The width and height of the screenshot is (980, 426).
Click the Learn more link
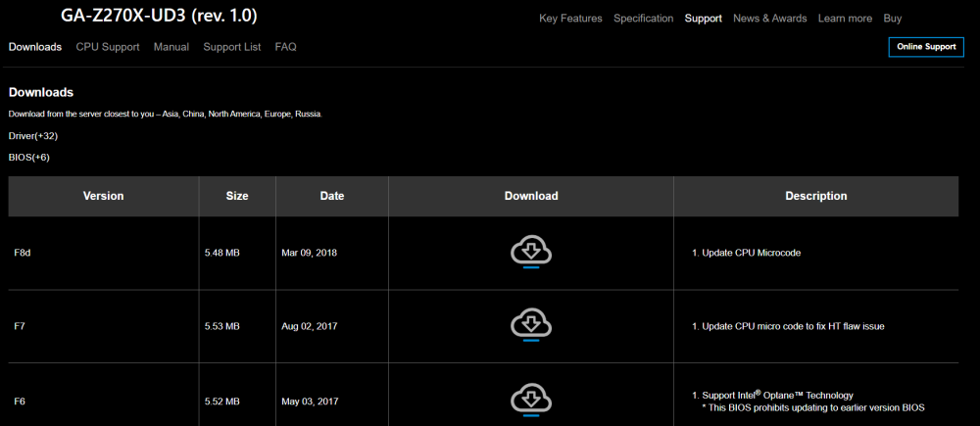(x=845, y=19)
